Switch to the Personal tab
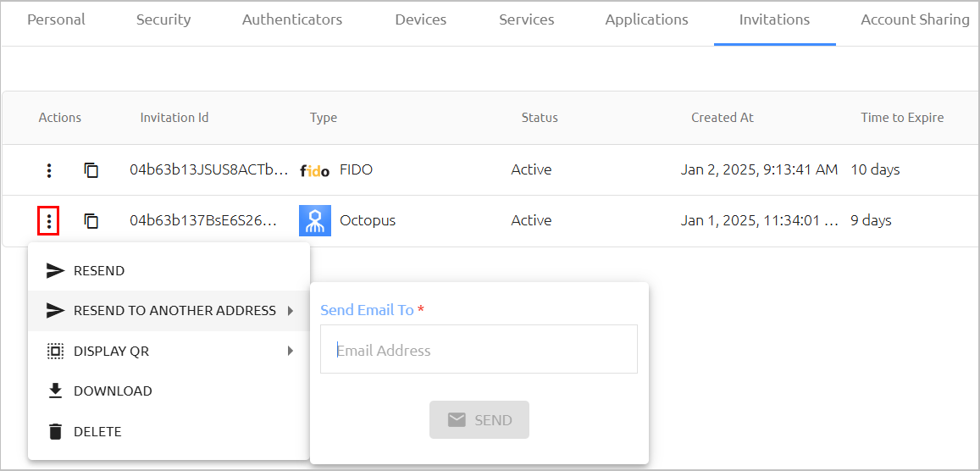Image resolution: width=980 pixels, height=471 pixels. tap(56, 19)
